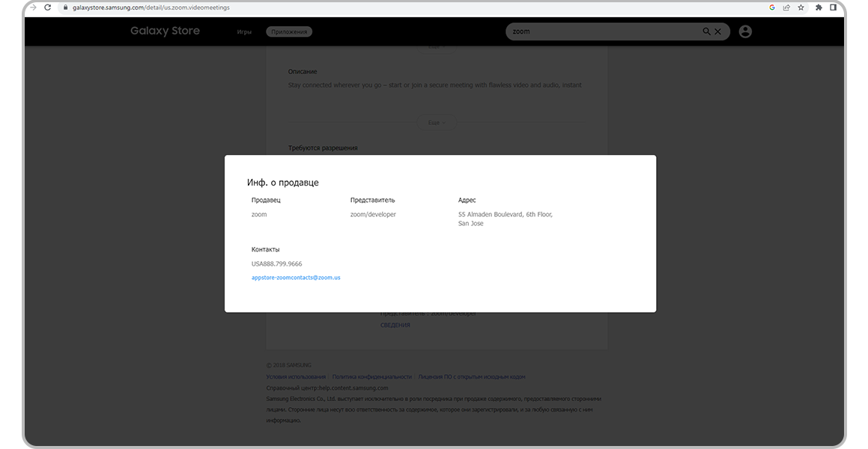This screenshot has width=868, height=449.
Task: Open the СВЕДЕНИЯ link
Action: click(x=395, y=325)
